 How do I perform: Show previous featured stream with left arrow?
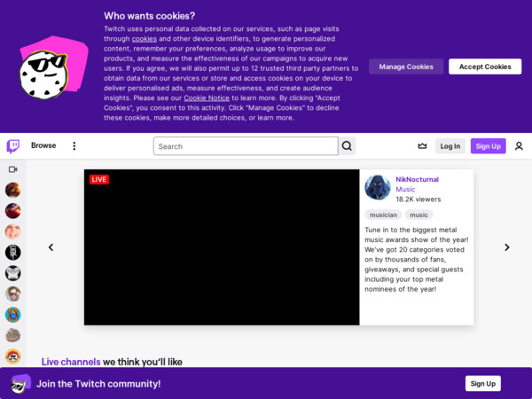[x=51, y=247]
